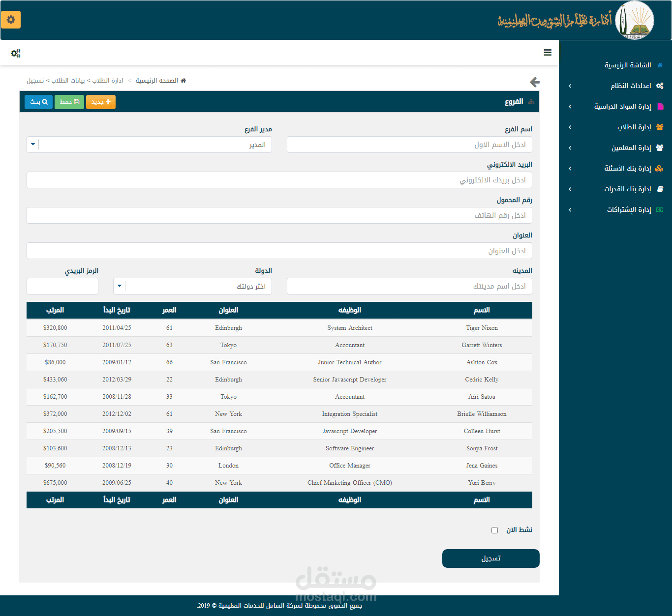The width and height of the screenshot is (672, 616).
Task: Sort by top الاسم column header
Action: [482, 310]
